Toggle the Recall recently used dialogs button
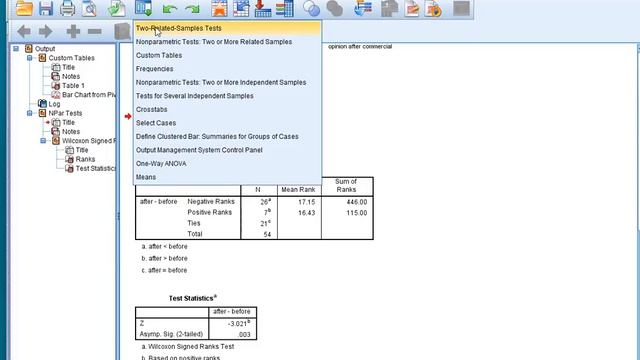 click(143, 8)
